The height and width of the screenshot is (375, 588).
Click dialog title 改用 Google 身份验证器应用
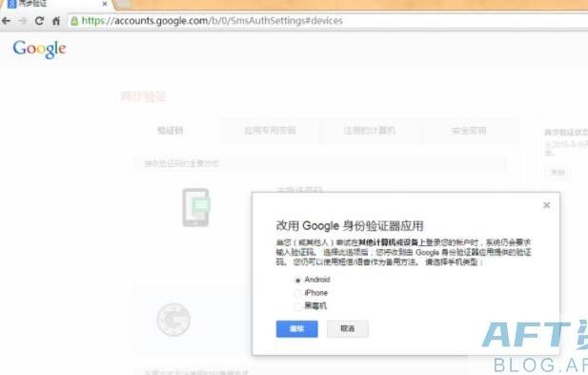pos(350,225)
